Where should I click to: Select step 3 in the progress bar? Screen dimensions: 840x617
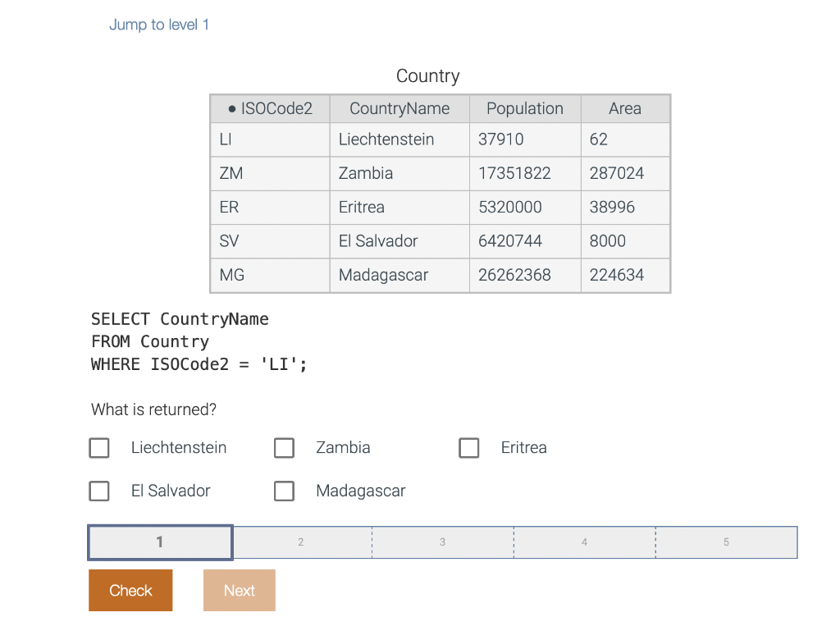point(442,542)
